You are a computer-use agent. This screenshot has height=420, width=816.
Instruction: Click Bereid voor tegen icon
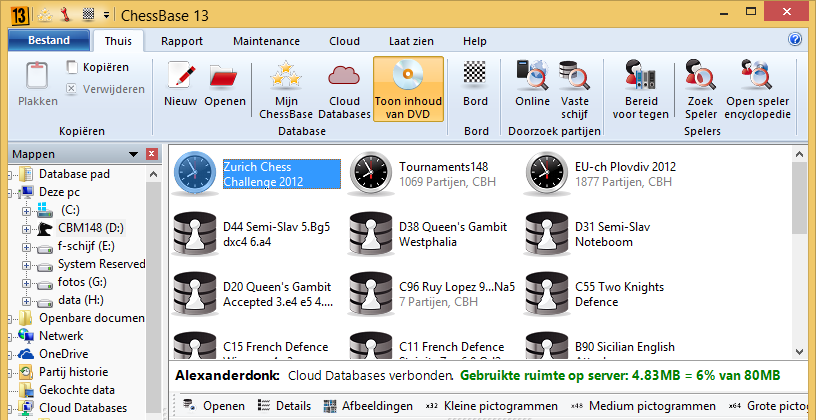click(640, 75)
